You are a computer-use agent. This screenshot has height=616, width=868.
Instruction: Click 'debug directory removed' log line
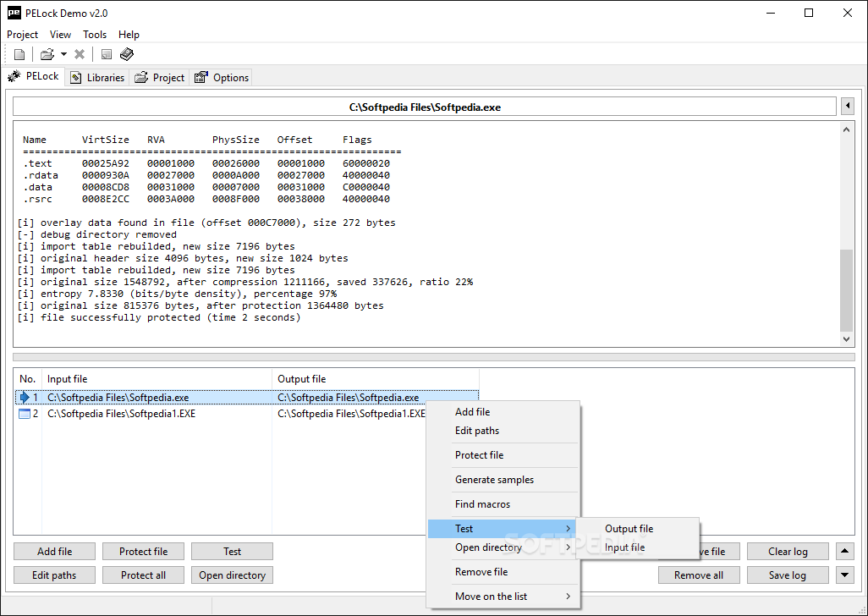click(x=97, y=234)
